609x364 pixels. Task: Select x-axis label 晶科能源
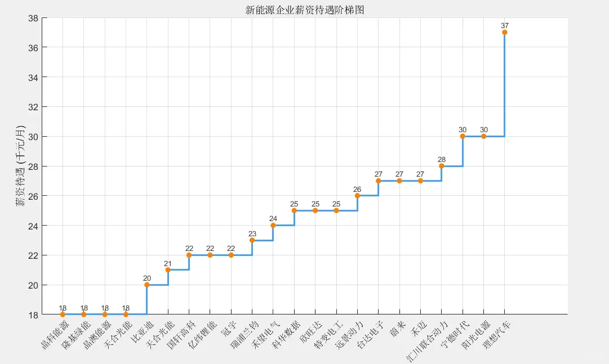coord(55,335)
